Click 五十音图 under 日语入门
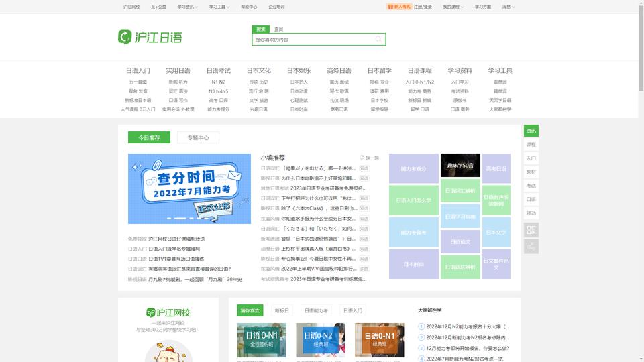Viewport: 644px width, 362px height. point(138,82)
